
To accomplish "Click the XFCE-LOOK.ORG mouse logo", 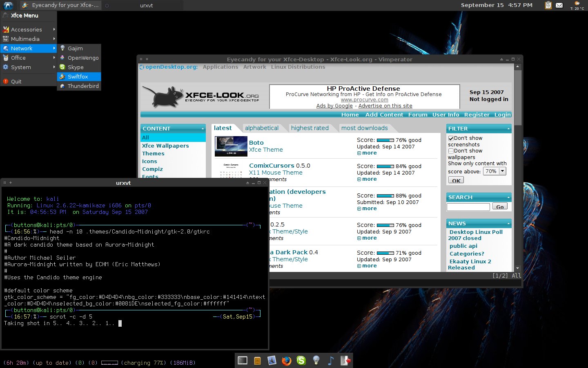I will tap(200, 96).
